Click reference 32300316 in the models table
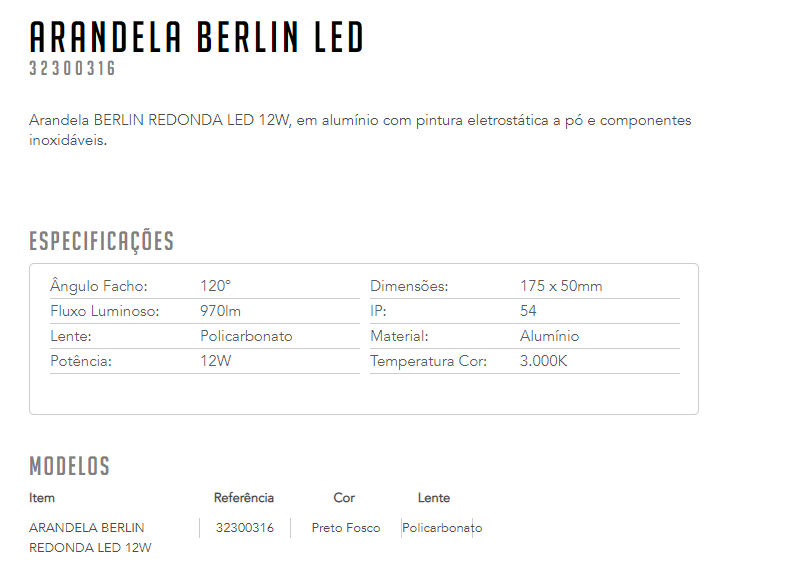This screenshot has height=567, width=800. click(x=245, y=528)
